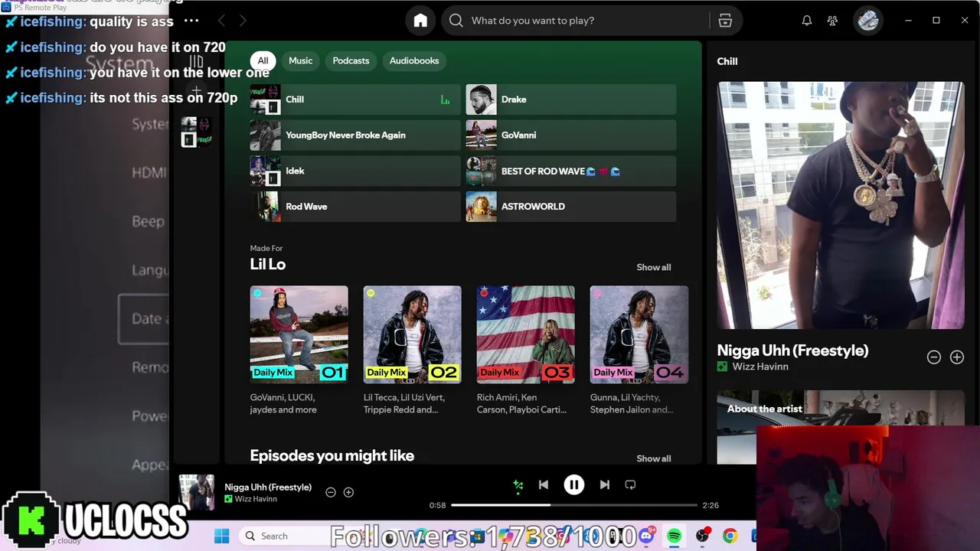The width and height of the screenshot is (980, 551).
Task: Click 'Lil Tecca, Lil Uzi Vert' description text
Action: tap(406, 403)
